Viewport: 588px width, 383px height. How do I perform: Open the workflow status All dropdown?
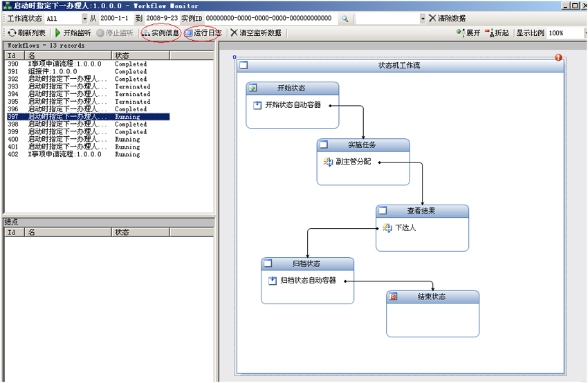[85, 19]
